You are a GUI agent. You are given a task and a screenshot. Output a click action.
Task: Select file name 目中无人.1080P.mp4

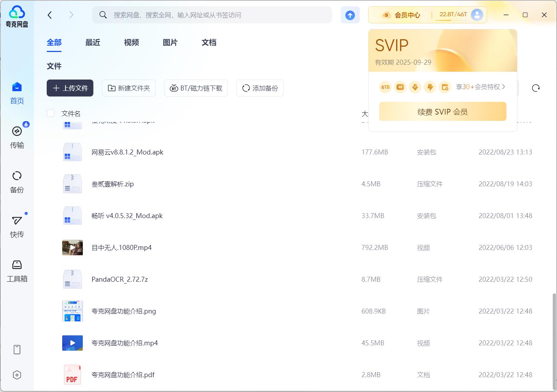pos(121,247)
